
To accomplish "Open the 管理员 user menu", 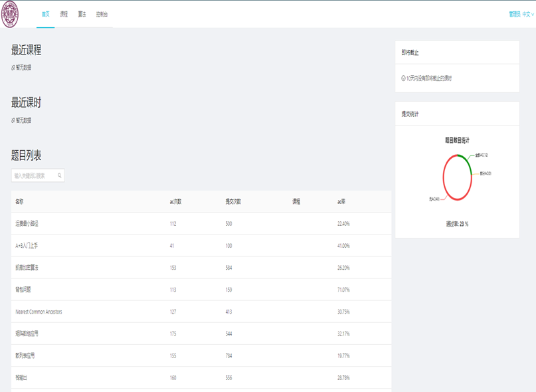I will tap(514, 14).
